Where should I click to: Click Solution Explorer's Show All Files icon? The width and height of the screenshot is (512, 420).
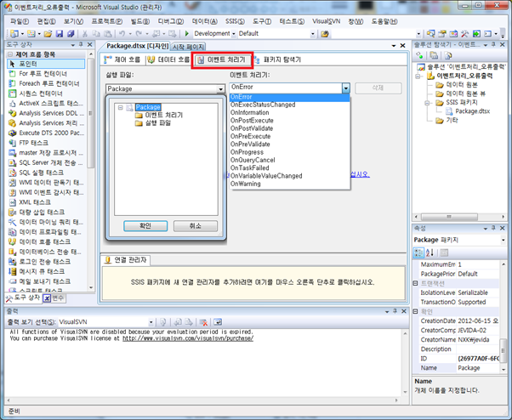coord(434,55)
